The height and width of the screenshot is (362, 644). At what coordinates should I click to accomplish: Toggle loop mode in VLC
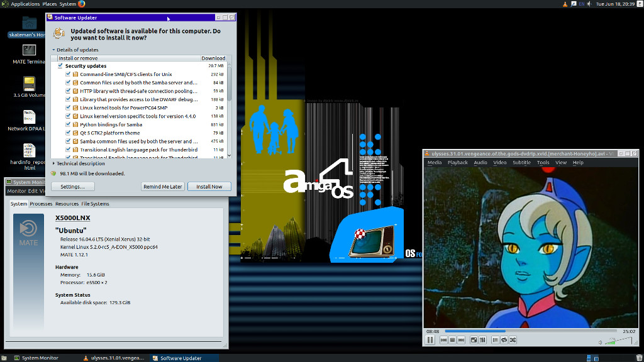click(x=504, y=340)
